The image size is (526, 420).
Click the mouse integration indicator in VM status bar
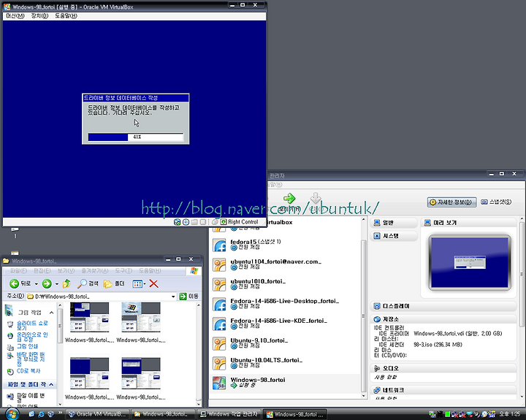[215, 222]
